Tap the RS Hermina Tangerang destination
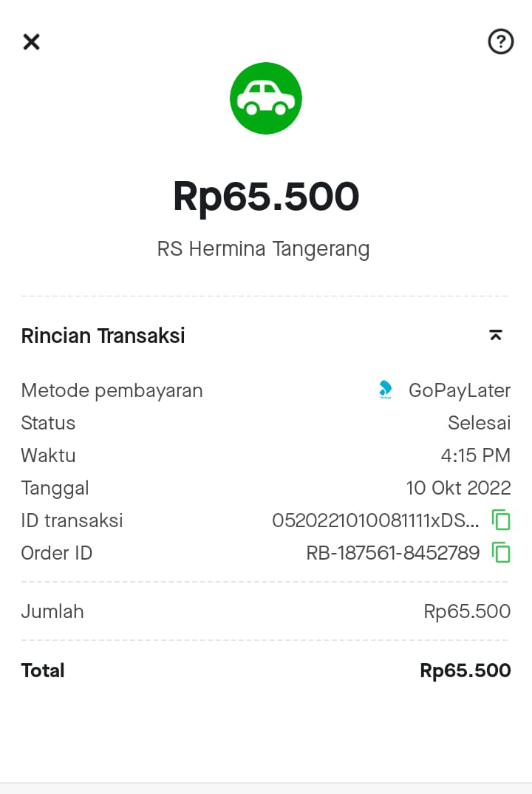Viewport: 532px width, 794px height. pos(264,248)
